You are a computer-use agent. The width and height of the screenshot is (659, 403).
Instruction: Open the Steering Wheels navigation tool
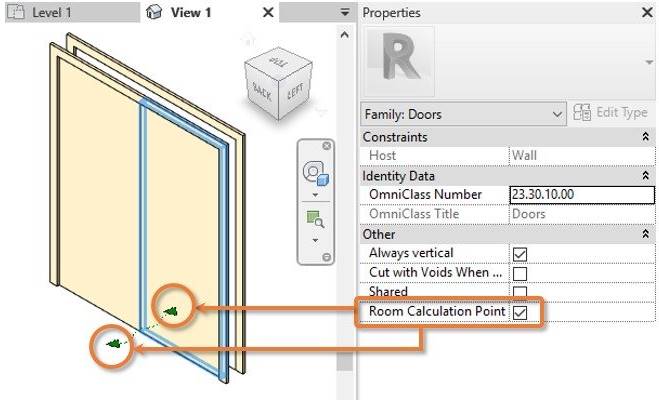[315, 173]
